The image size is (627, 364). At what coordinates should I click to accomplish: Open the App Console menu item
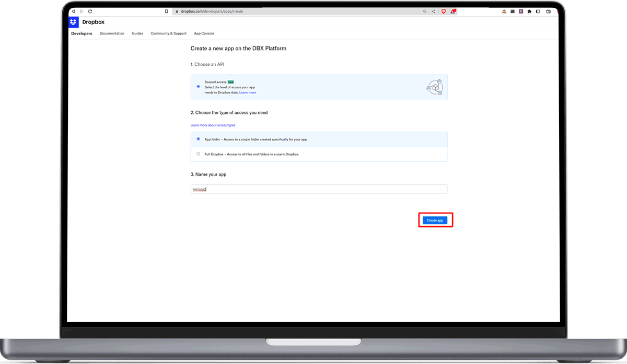204,33
